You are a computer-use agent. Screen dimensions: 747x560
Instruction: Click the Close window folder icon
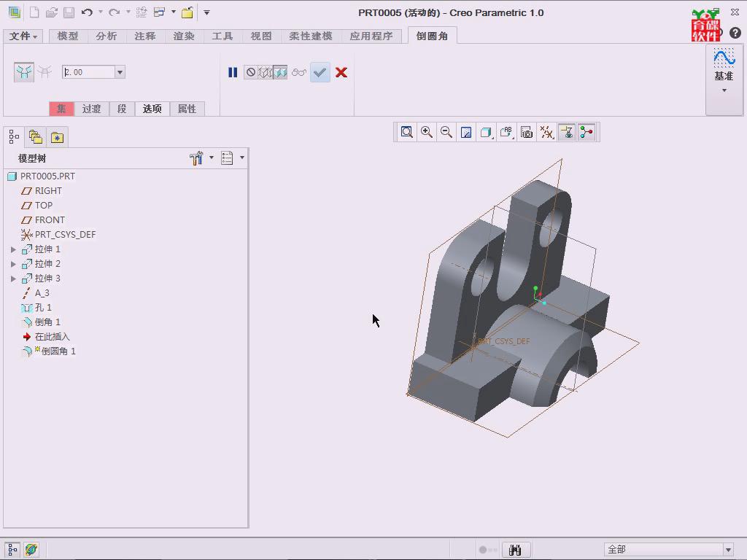pyautogui.click(x=187, y=12)
